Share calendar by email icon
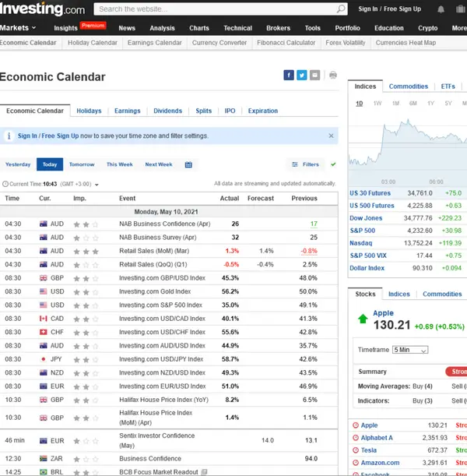Viewport: 467px width, 476px height. [x=314, y=75]
